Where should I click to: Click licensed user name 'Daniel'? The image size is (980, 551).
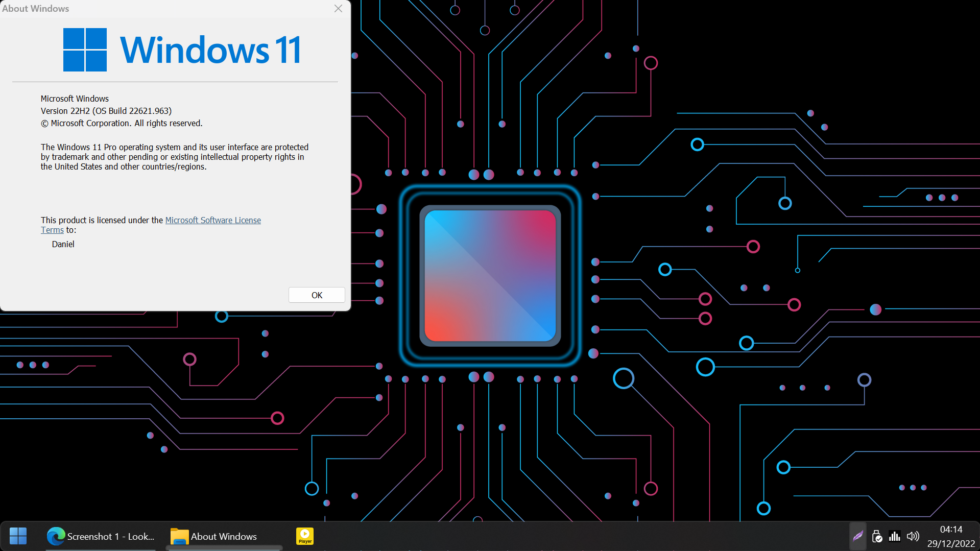pos(63,244)
